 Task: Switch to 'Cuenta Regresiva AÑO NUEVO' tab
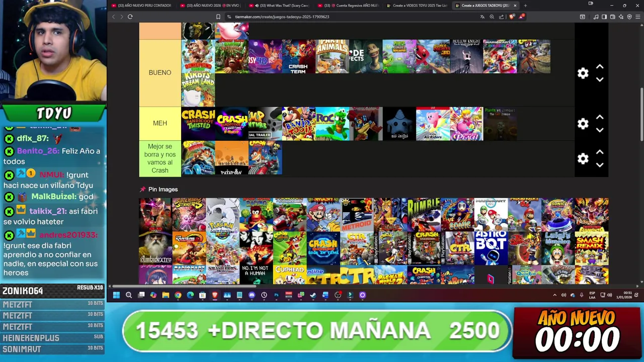[348, 6]
